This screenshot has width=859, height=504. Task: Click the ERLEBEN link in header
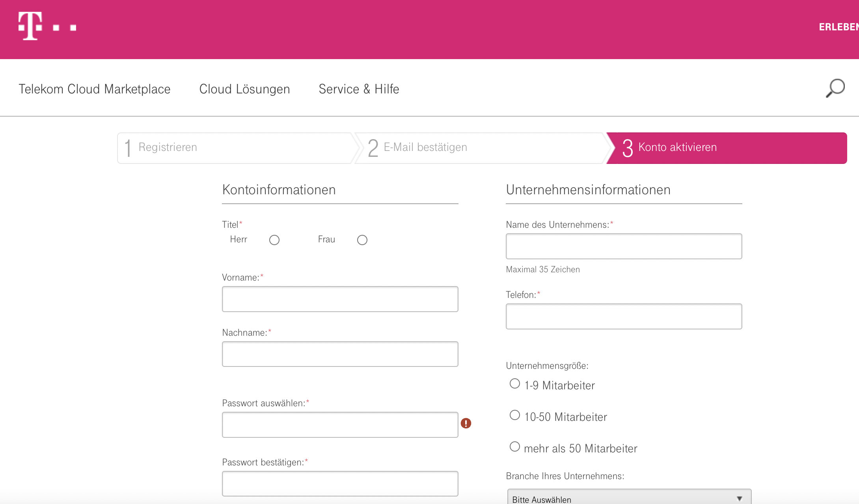838,27
